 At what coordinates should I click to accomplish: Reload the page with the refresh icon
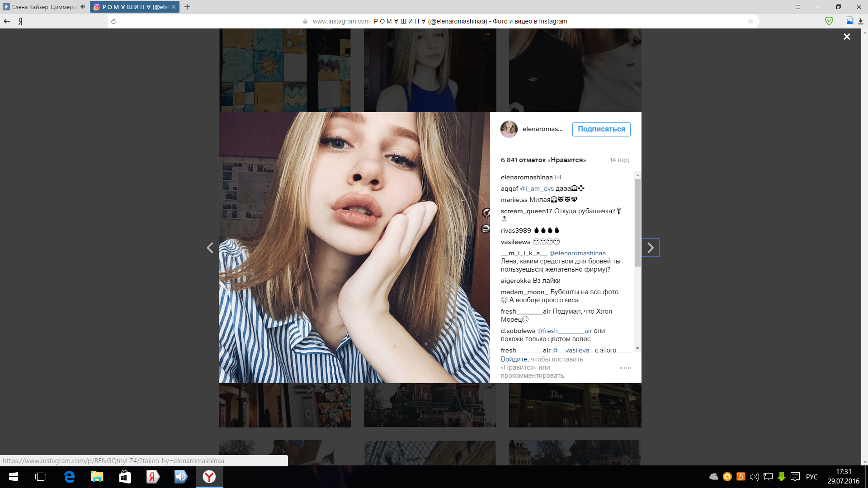pos(113,21)
